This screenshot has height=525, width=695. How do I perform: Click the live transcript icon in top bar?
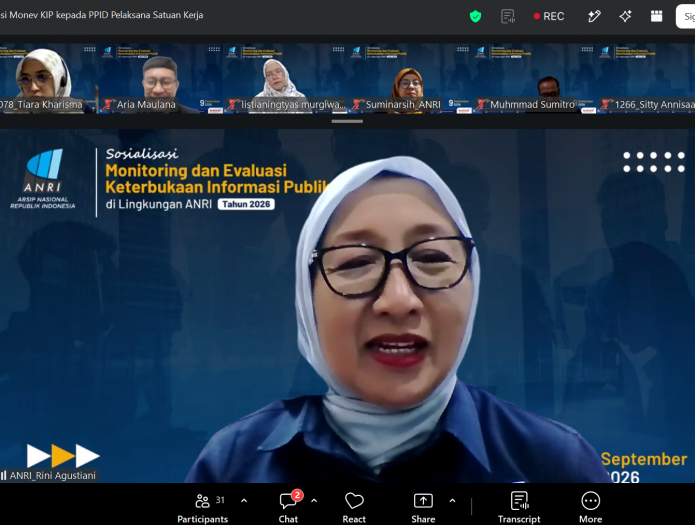508,16
